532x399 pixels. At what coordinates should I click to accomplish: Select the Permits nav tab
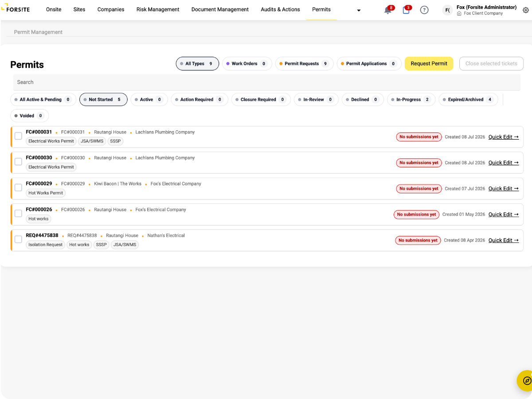pos(321,9)
